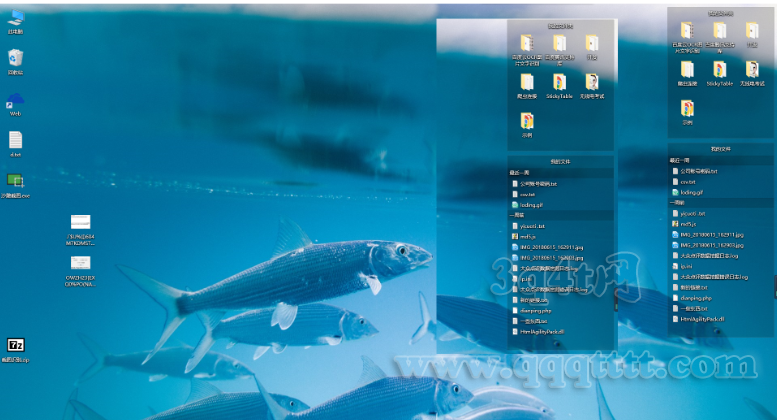Open the 示例 Chrome file in center panel
Viewport: 777px width, 420px height.
point(527,125)
